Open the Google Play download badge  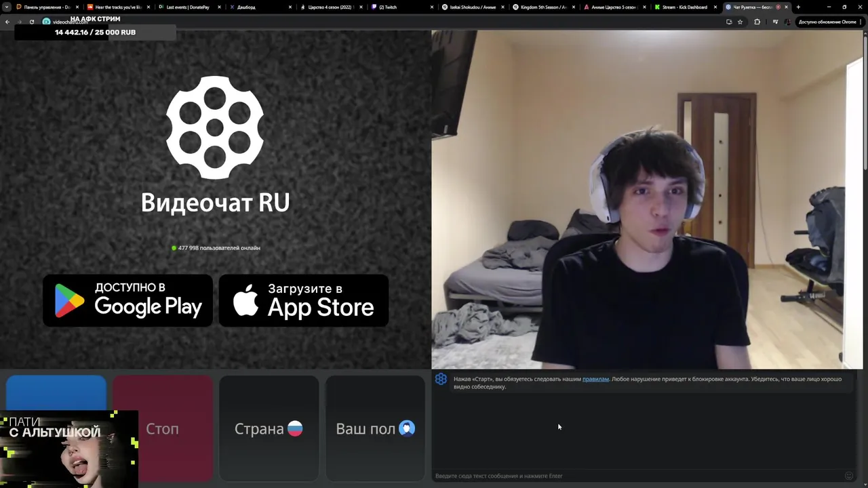click(x=127, y=300)
